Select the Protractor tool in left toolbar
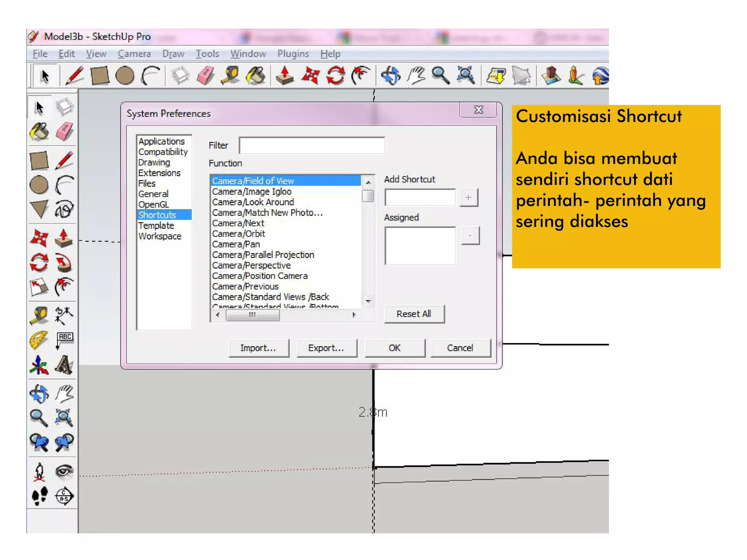 coord(39,340)
